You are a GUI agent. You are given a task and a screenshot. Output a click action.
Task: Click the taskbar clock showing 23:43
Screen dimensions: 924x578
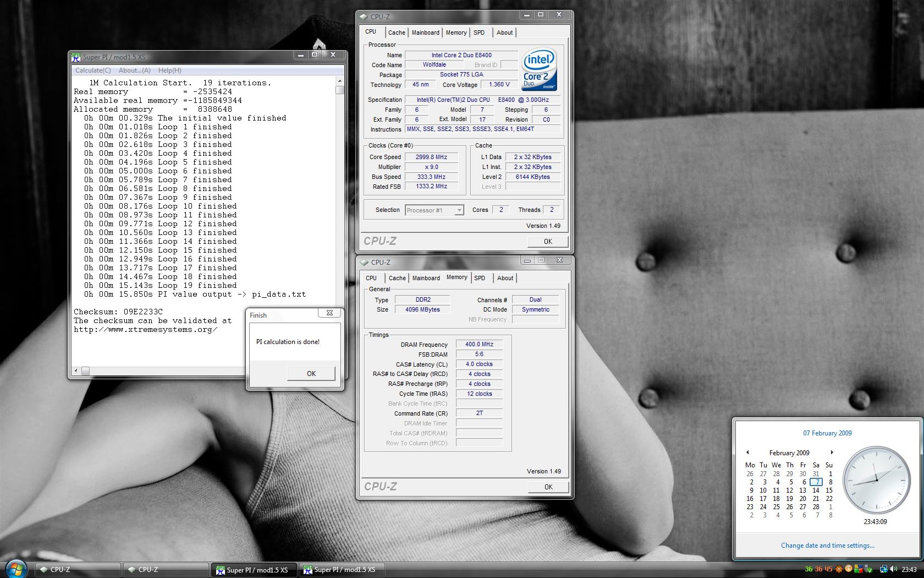[x=909, y=569]
